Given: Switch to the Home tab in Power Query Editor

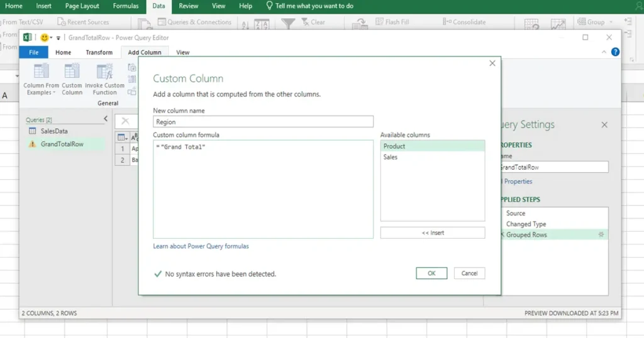Looking at the screenshot, I should (x=64, y=53).
